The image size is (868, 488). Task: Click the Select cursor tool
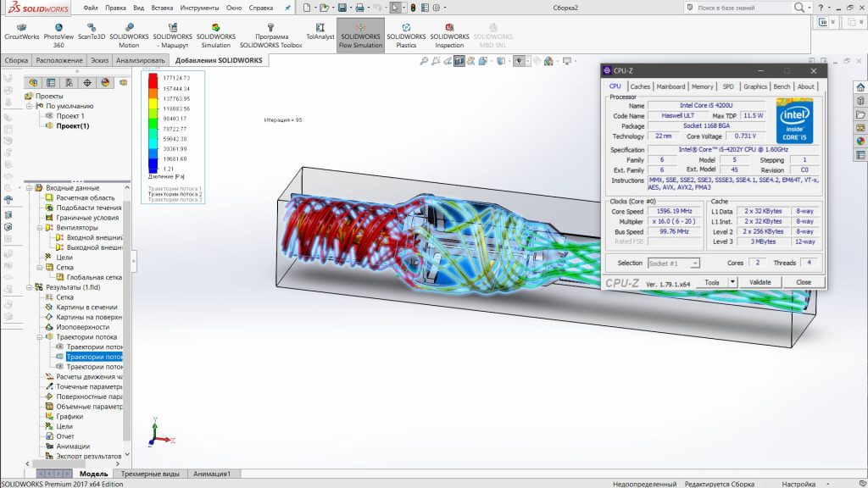click(x=394, y=8)
